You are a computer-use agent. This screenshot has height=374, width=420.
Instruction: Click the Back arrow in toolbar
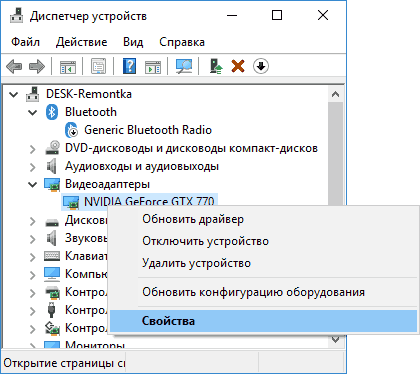14,66
